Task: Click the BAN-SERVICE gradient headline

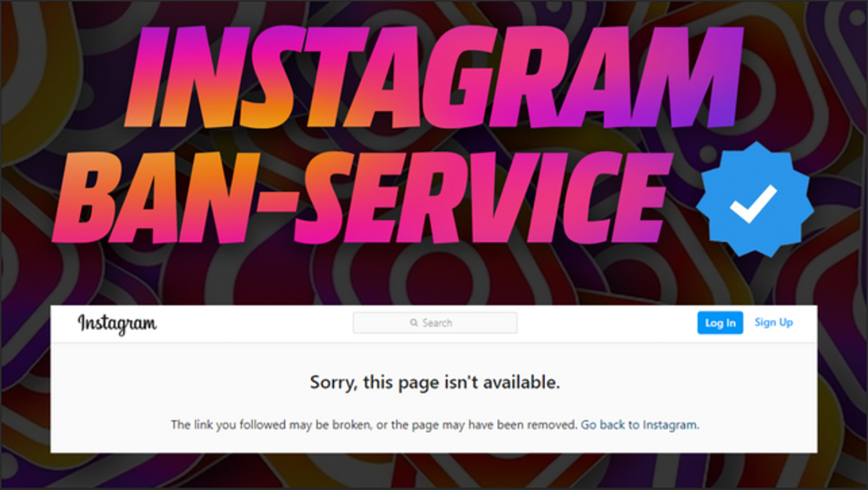Action: click(x=363, y=198)
